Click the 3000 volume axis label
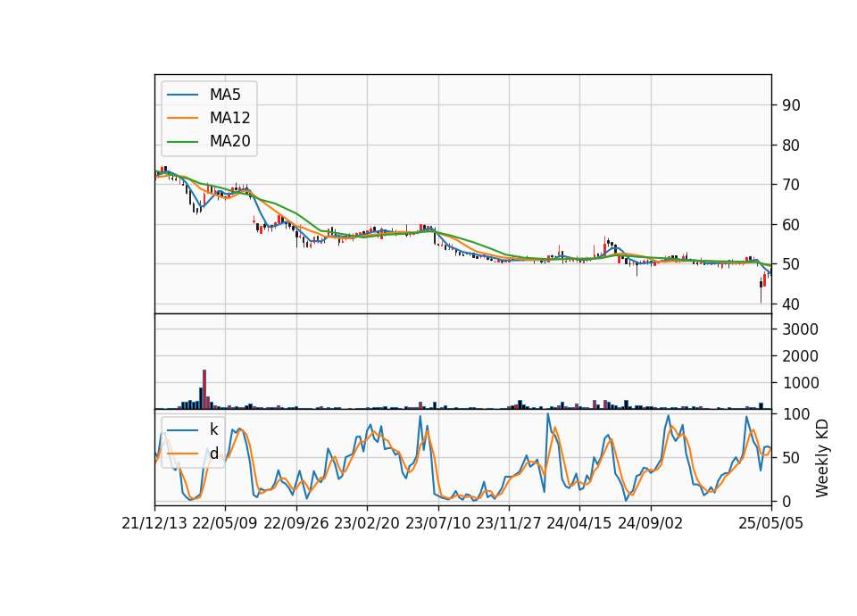Screen dimensions: 857x616 click(x=801, y=329)
